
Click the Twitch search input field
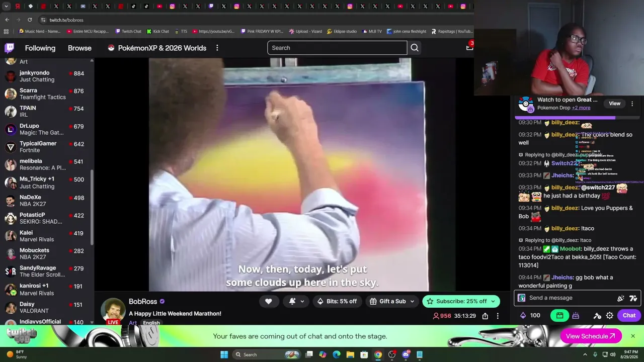(x=337, y=48)
